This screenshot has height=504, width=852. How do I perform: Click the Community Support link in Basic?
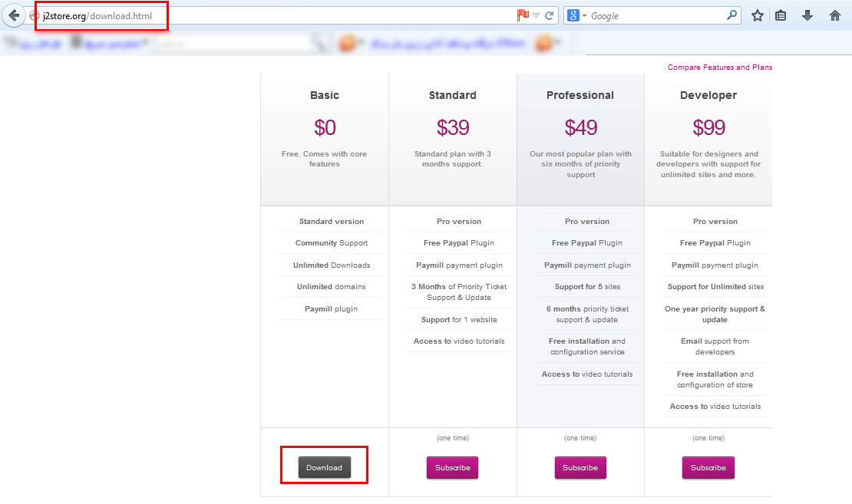click(x=353, y=243)
